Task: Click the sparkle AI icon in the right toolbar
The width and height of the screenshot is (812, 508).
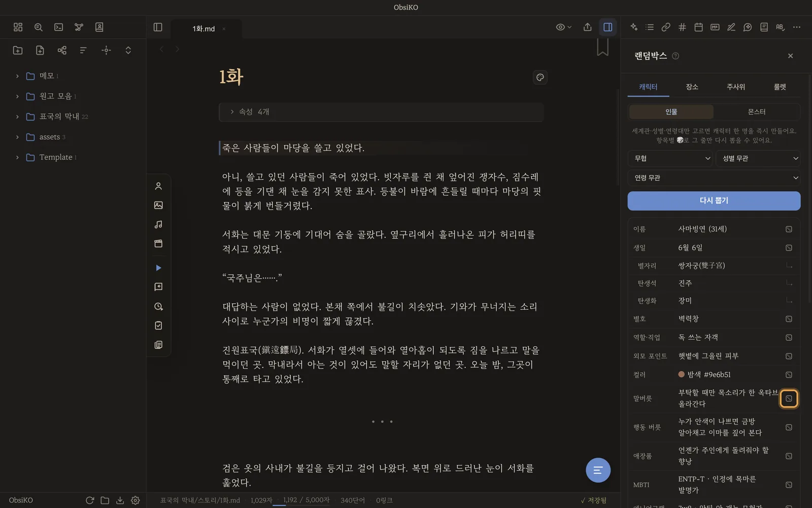Action: (x=634, y=27)
